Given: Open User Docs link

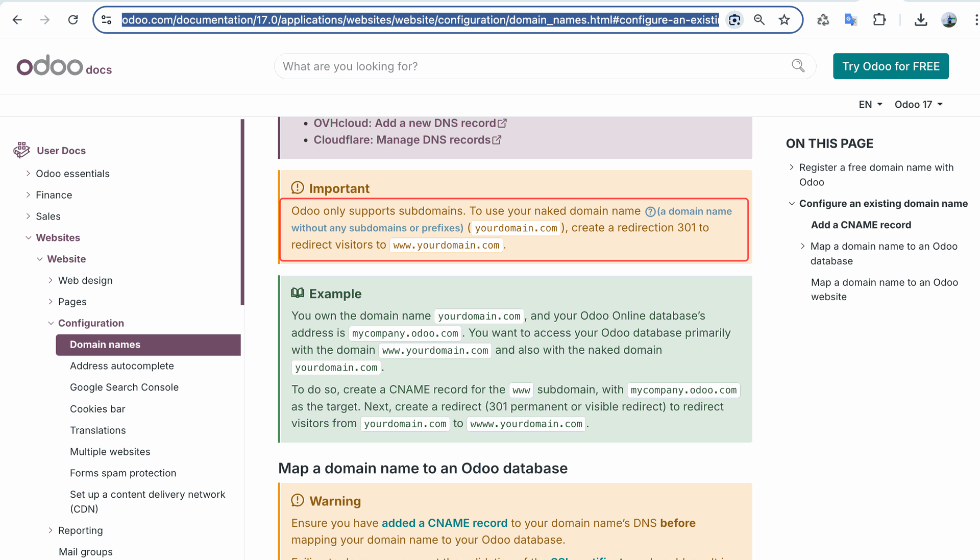Looking at the screenshot, I should [61, 151].
